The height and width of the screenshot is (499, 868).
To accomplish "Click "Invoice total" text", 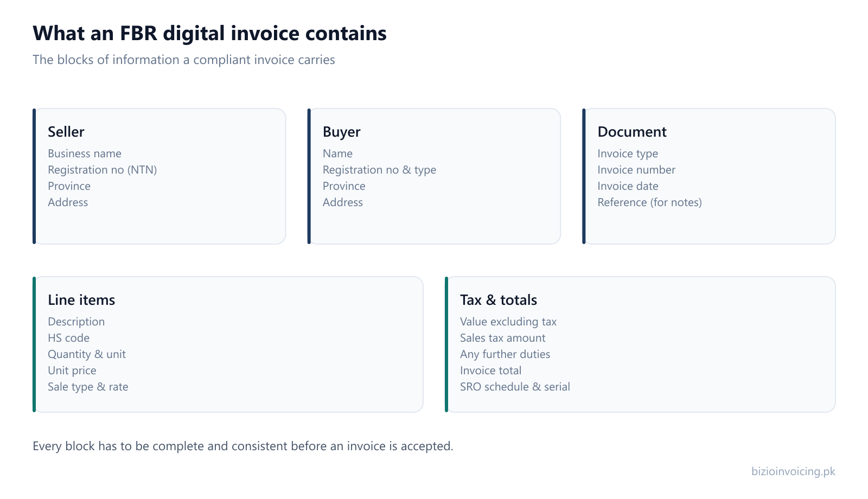I will (491, 370).
